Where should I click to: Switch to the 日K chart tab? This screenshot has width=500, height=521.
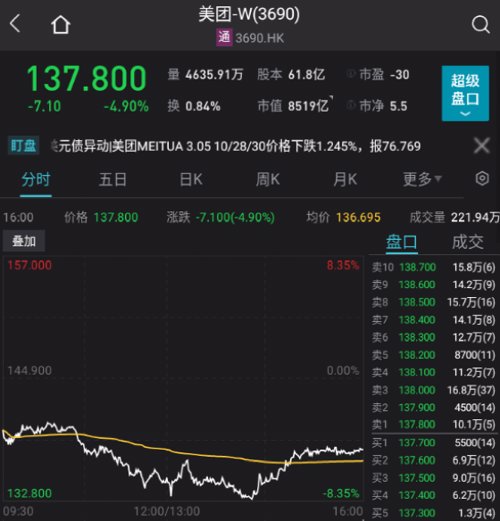[191, 180]
